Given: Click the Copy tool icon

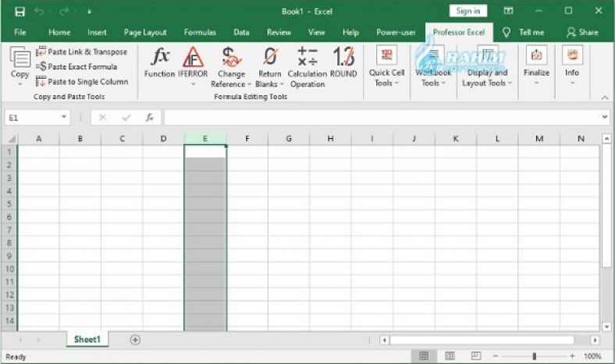Looking at the screenshot, I should [20, 57].
